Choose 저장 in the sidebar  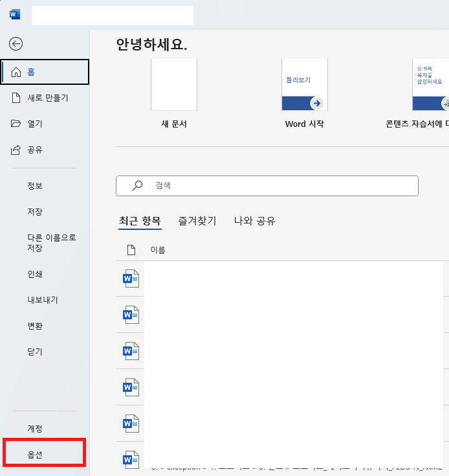(35, 212)
